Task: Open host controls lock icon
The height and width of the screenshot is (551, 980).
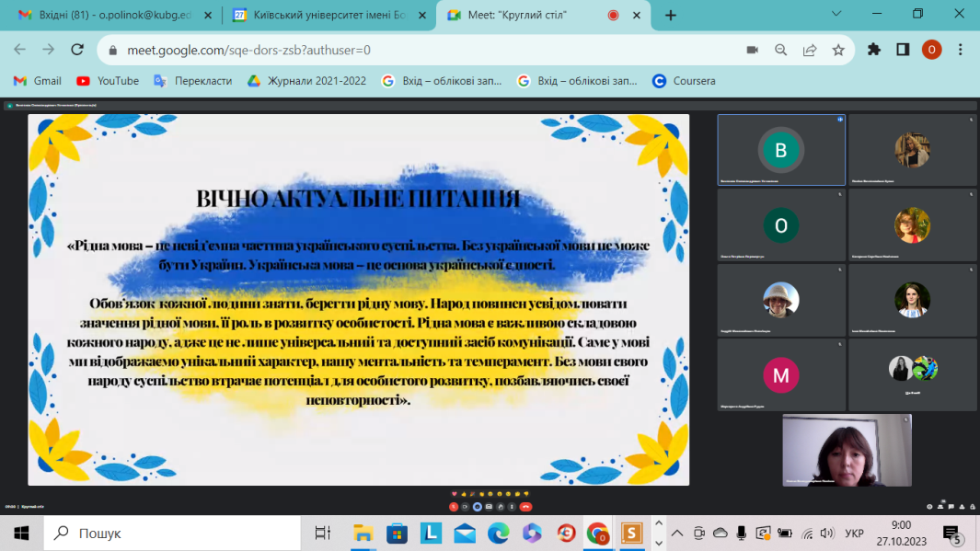Action: pos(973,507)
